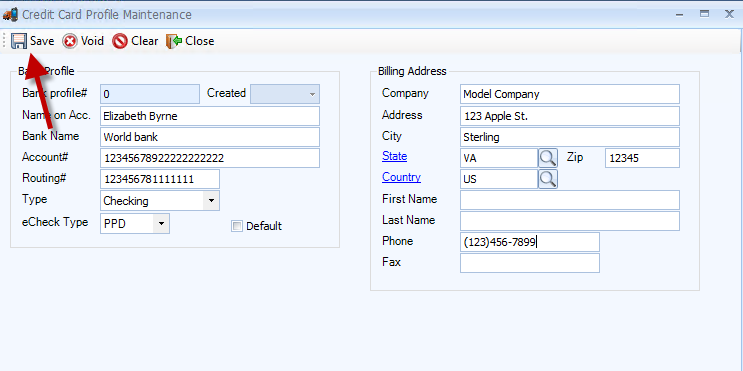The image size is (743, 371).
Task: Click the empty Last Name field
Action: (570, 221)
